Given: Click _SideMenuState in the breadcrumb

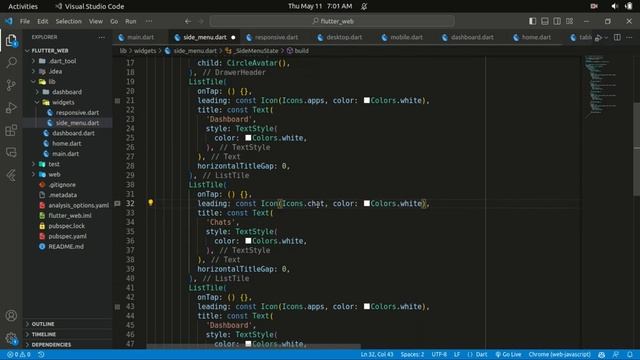Looking at the screenshot, I should pyautogui.click(x=256, y=51).
